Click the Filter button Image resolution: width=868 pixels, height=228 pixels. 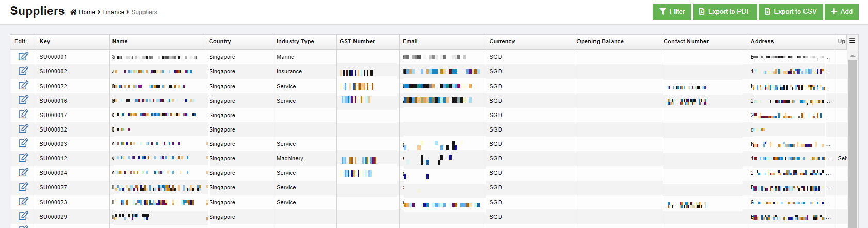[x=671, y=12]
